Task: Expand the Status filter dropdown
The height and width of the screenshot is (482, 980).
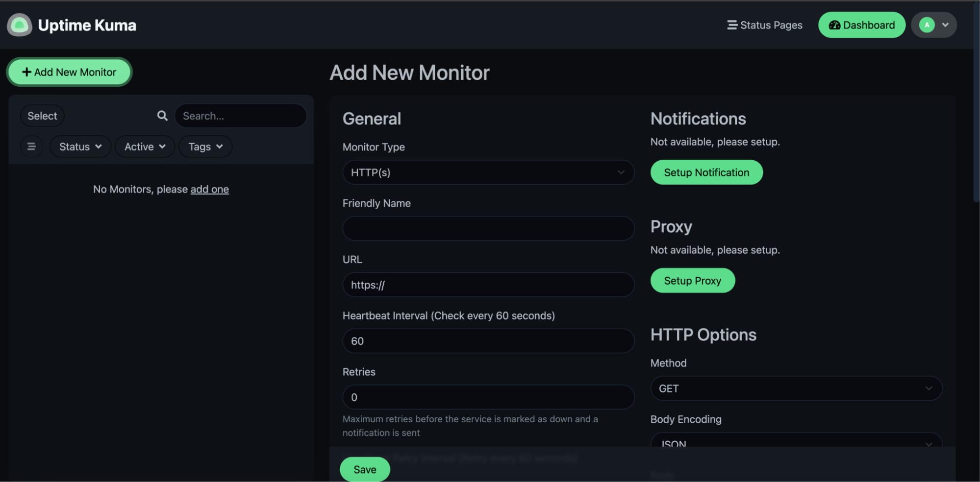Action: point(80,146)
